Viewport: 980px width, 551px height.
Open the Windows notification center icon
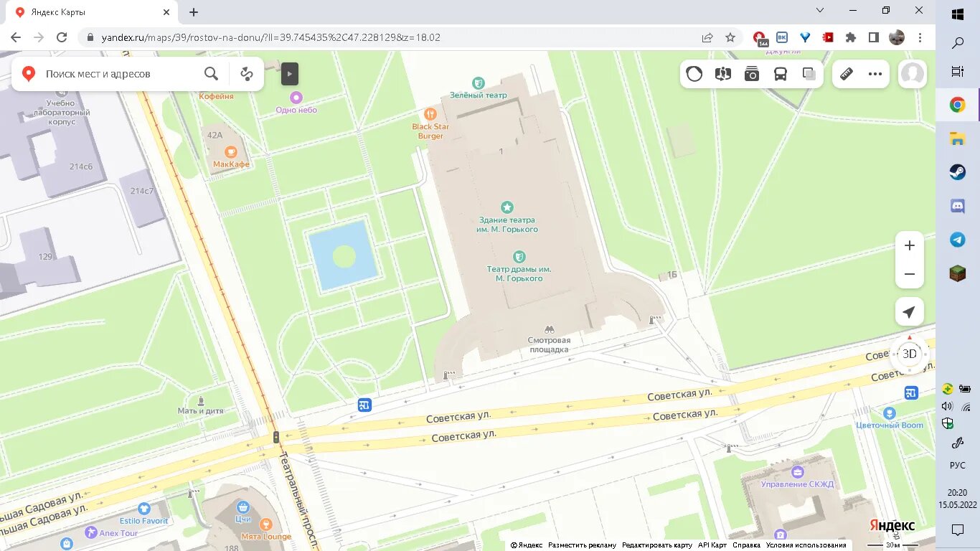(x=958, y=530)
